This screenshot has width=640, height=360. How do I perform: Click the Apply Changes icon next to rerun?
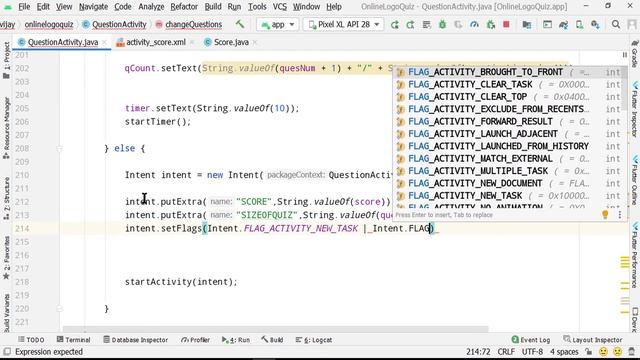(410, 25)
